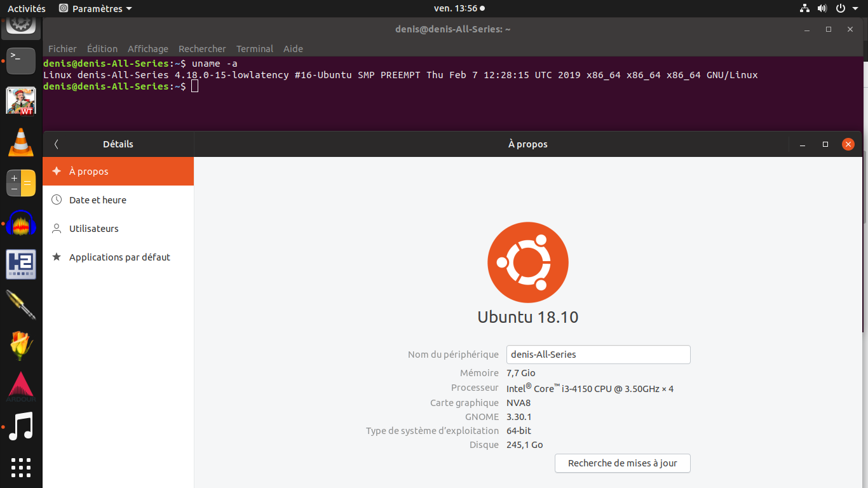868x488 pixels.
Task: Open the clock and calendar at ven. 13:56
Action: [x=459, y=9]
